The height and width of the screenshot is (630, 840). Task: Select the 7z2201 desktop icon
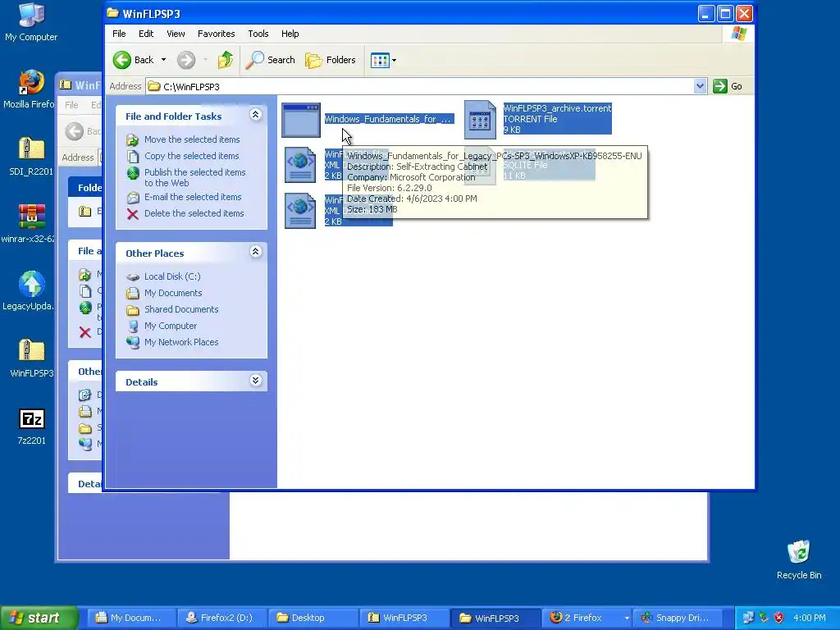coord(31,427)
